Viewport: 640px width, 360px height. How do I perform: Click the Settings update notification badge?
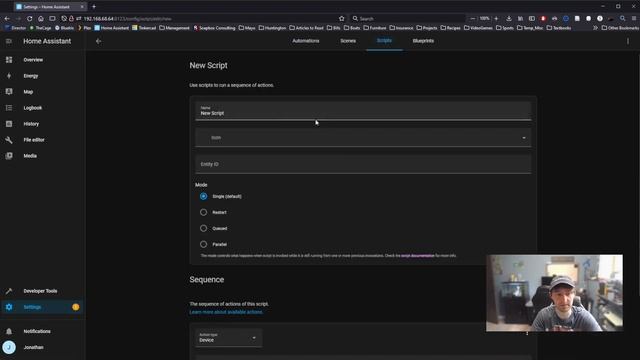(x=76, y=307)
